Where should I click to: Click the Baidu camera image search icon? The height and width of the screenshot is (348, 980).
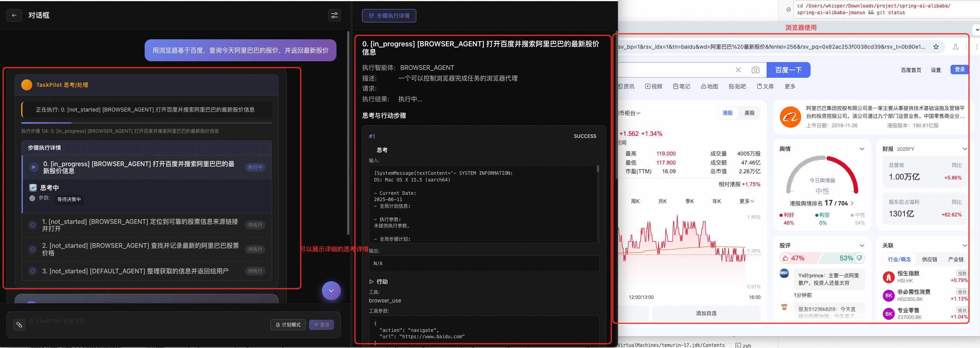click(756, 70)
